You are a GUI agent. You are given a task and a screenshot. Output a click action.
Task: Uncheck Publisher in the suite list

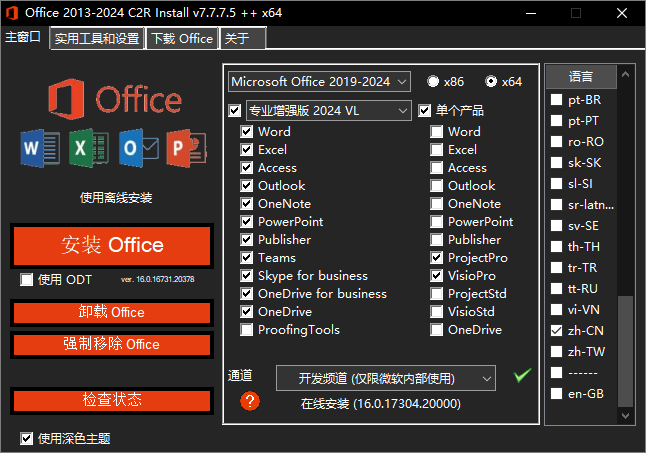click(x=246, y=240)
